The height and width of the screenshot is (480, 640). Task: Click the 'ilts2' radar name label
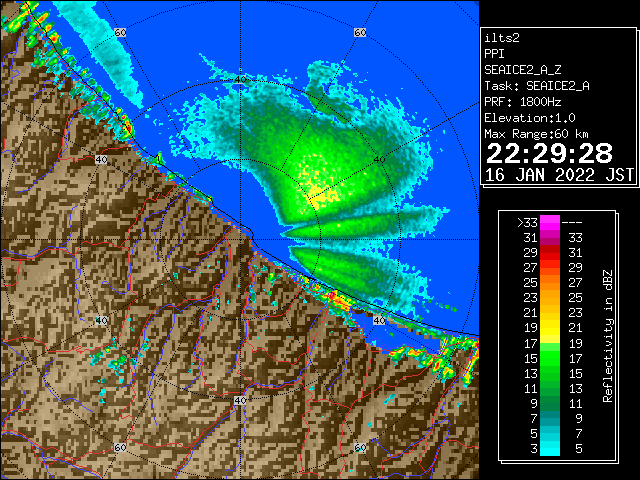point(502,38)
